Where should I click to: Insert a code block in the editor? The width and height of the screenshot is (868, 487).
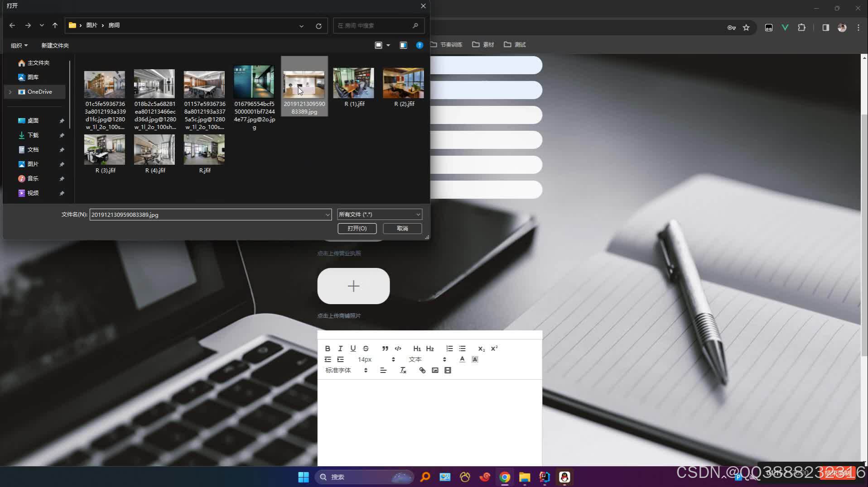398,349
